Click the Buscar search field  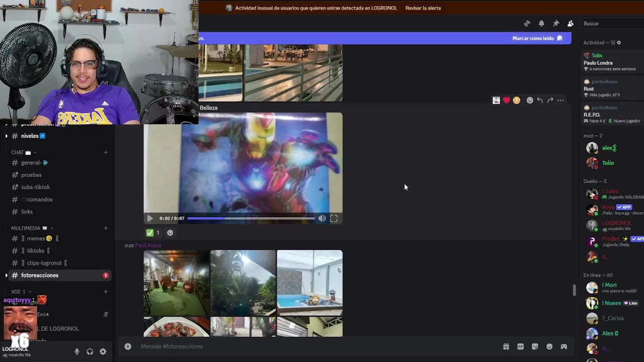click(611, 24)
